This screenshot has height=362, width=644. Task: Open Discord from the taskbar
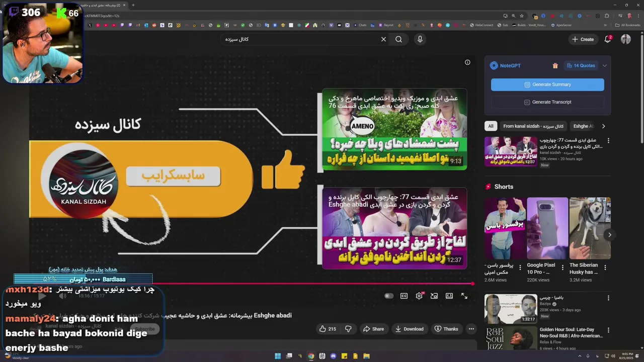click(x=333, y=356)
